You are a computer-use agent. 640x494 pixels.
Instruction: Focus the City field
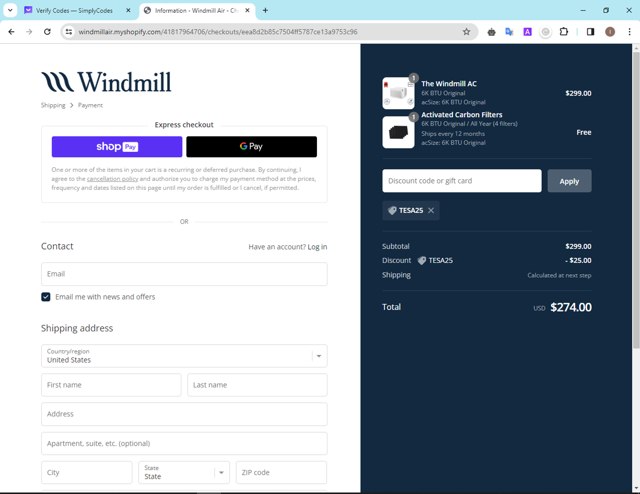coord(87,472)
